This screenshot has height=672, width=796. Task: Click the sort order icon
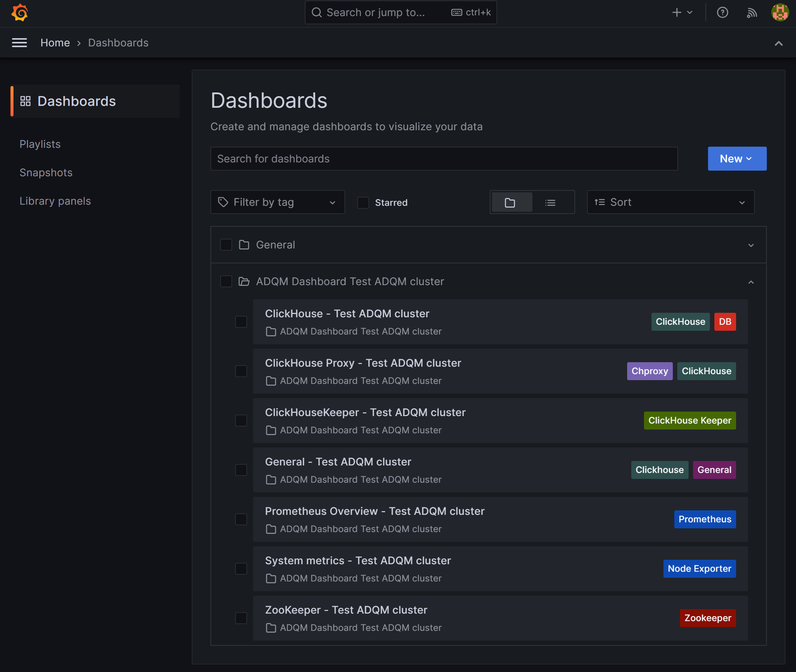tap(600, 202)
